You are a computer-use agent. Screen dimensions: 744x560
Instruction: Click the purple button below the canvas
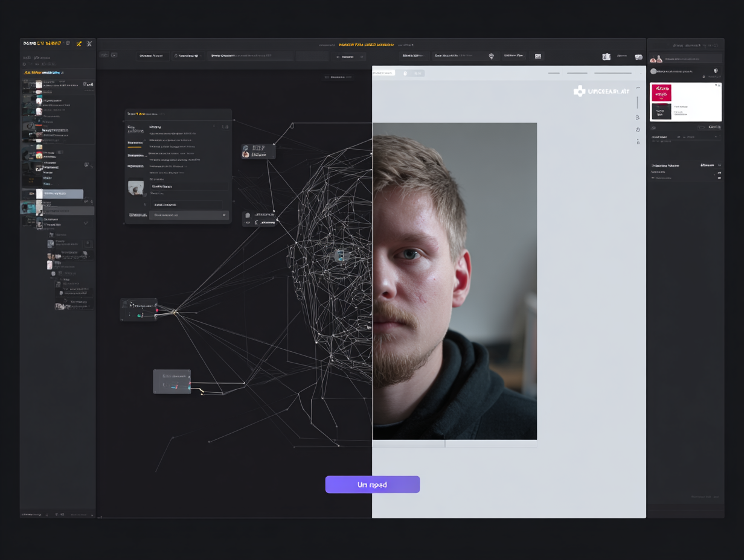[x=372, y=485]
